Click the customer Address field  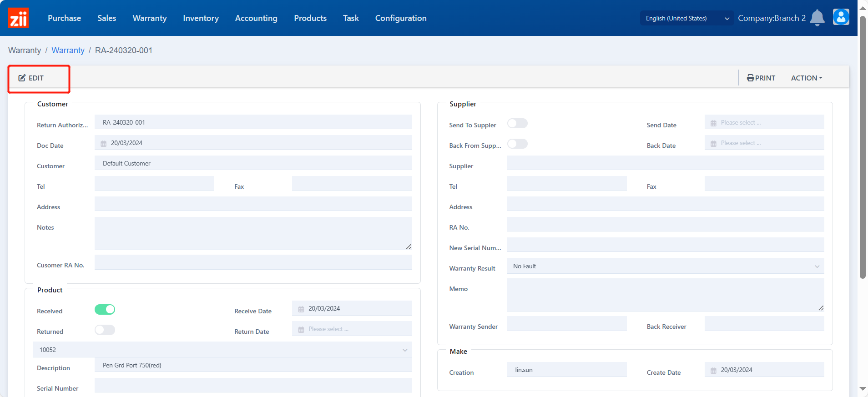(x=253, y=204)
